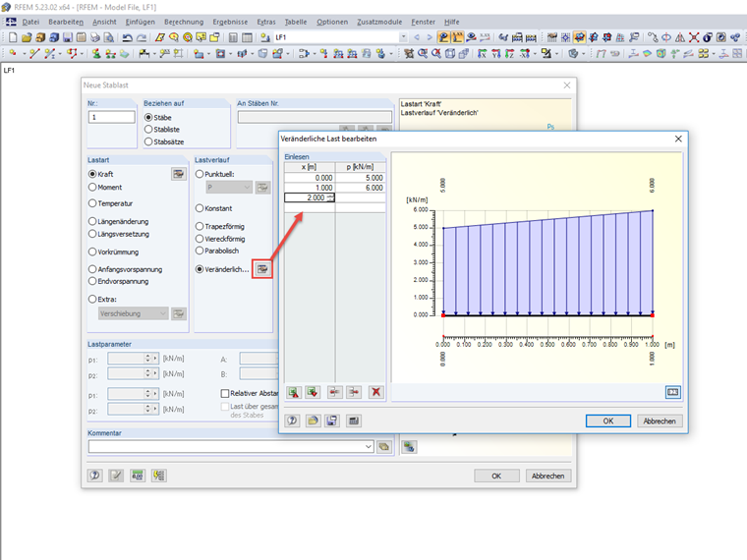Open the Datei menu
Image resolution: width=747 pixels, height=560 pixels.
coord(30,22)
